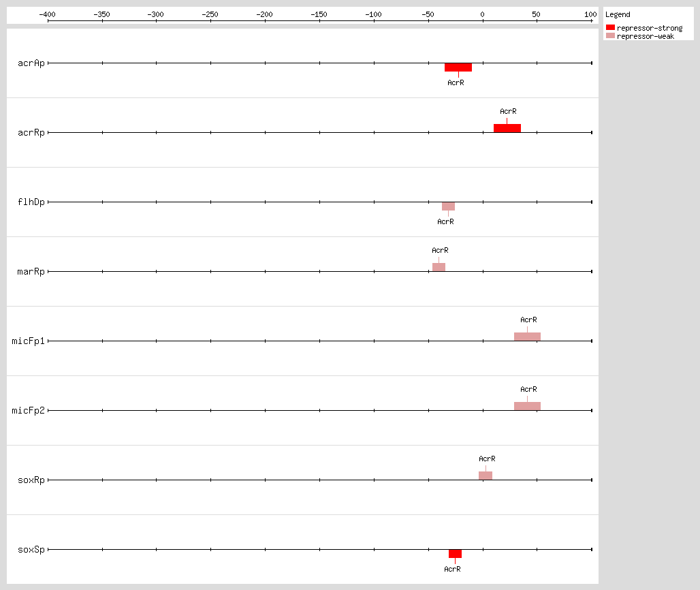The height and width of the screenshot is (590, 700).
Task: Select the weak AcrR box on micFp2
Action: click(527, 406)
